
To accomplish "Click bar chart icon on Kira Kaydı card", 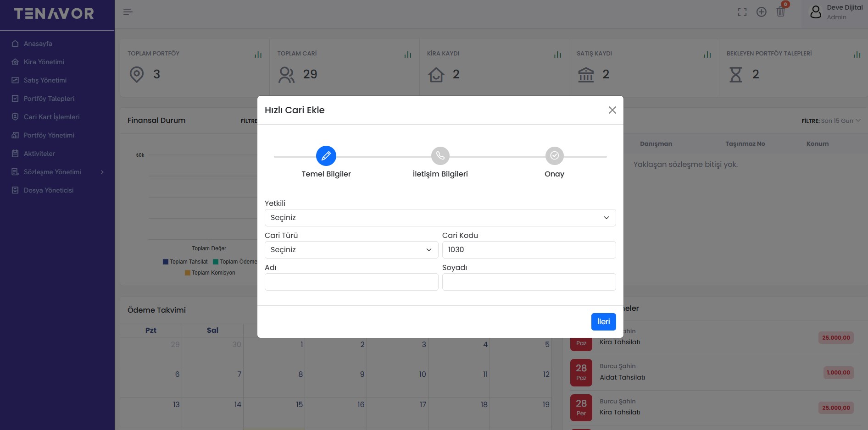I will click(x=557, y=55).
